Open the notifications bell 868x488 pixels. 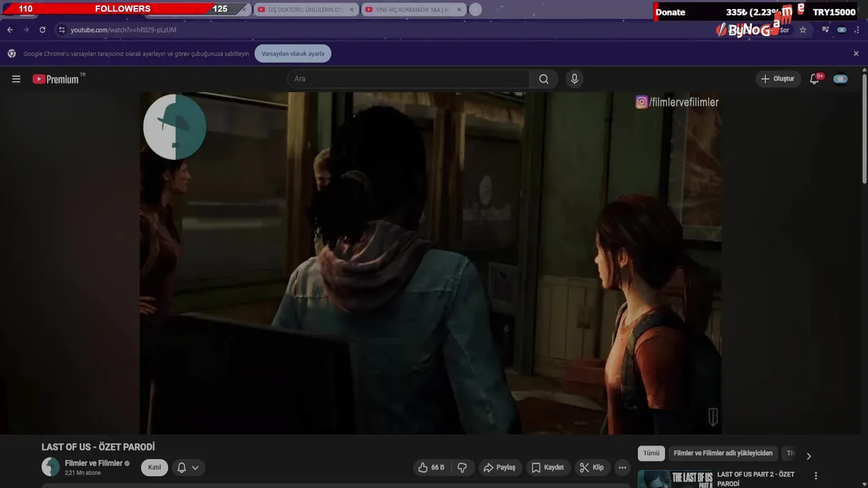pyautogui.click(x=815, y=79)
